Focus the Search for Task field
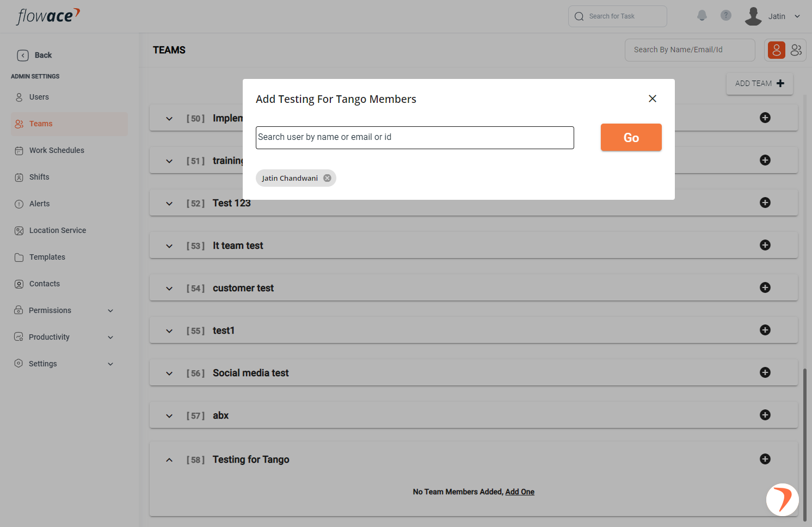Screen dimensions: 812x527 tap(618, 16)
